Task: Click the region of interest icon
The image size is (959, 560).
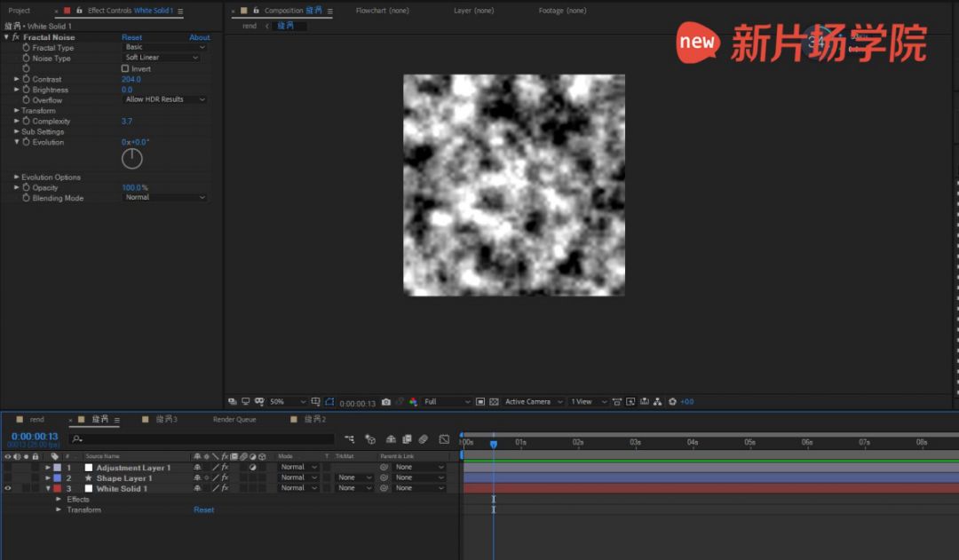Action: pos(479,402)
